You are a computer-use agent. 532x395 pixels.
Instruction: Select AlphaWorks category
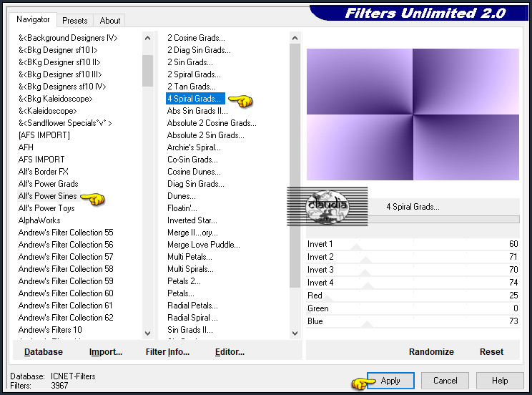pyautogui.click(x=39, y=220)
